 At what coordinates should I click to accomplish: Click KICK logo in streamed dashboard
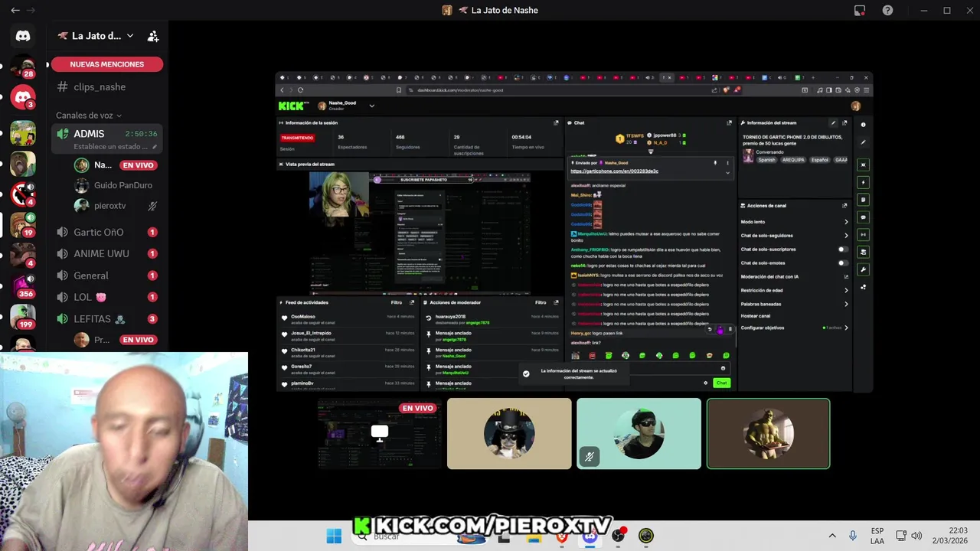(293, 106)
